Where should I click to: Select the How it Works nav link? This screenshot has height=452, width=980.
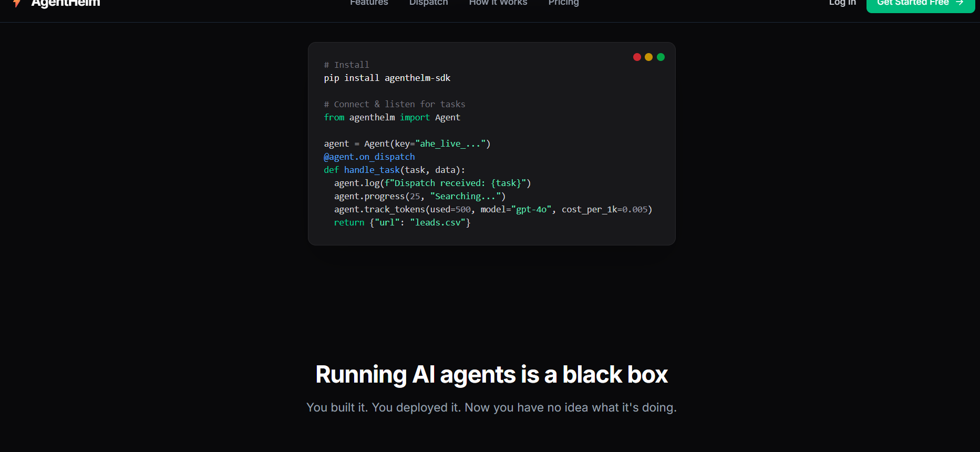pyautogui.click(x=498, y=3)
